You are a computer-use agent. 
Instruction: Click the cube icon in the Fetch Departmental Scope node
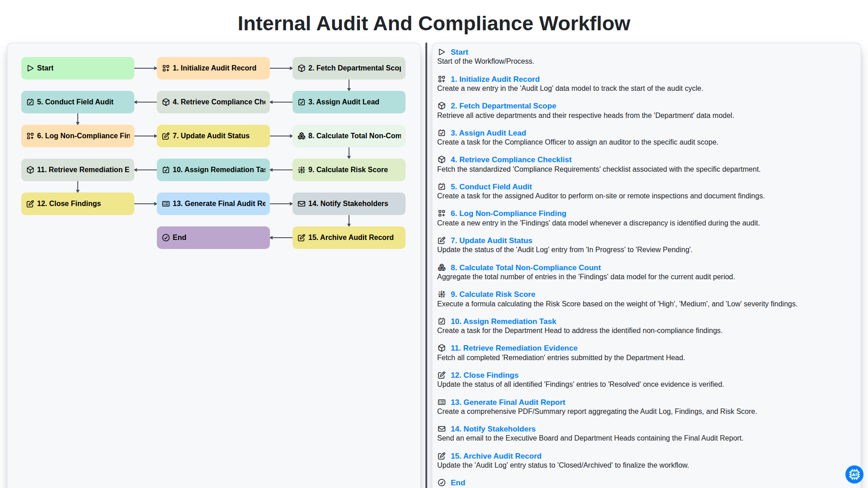point(302,68)
